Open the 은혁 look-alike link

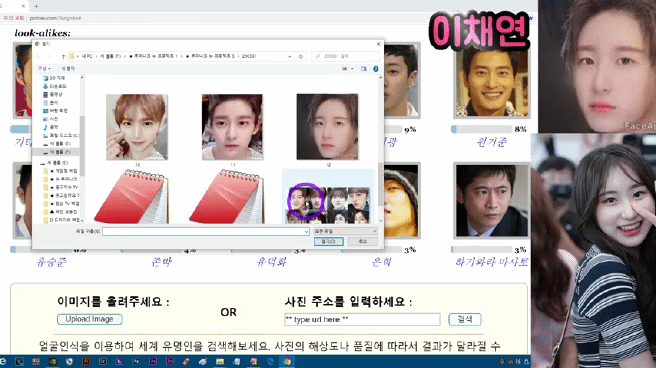(x=382, y=262)
